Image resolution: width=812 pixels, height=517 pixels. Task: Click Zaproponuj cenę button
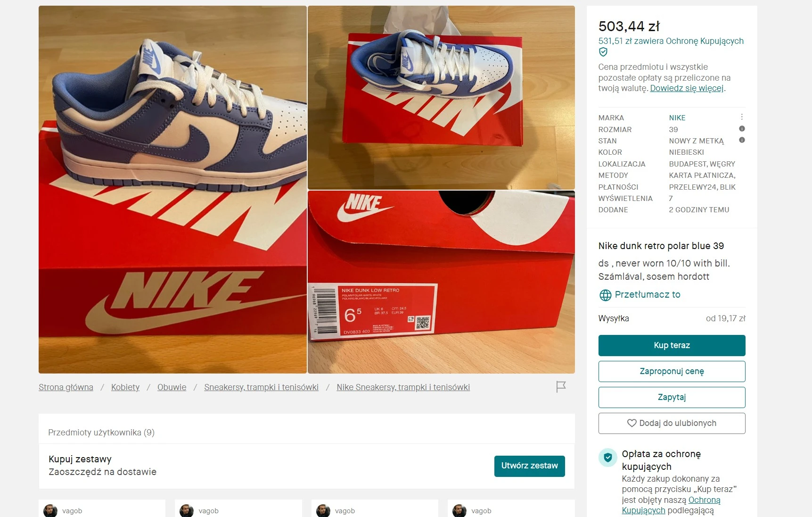672,371
